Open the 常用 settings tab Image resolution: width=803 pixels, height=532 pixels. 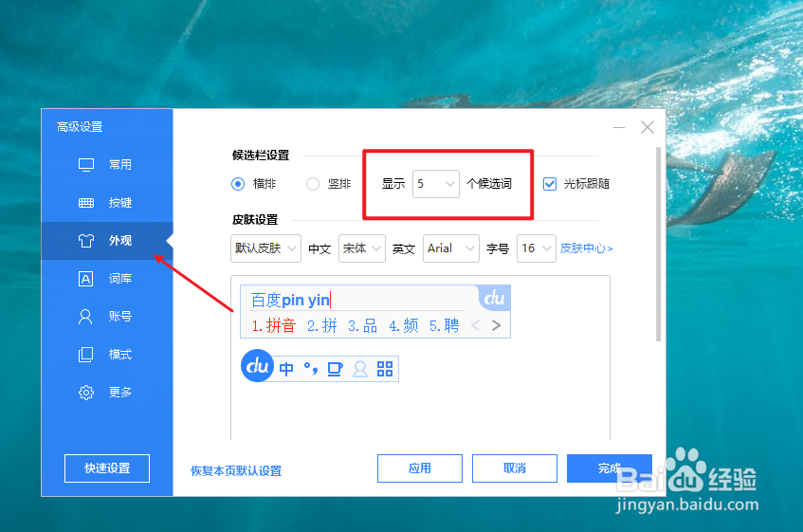107,164
